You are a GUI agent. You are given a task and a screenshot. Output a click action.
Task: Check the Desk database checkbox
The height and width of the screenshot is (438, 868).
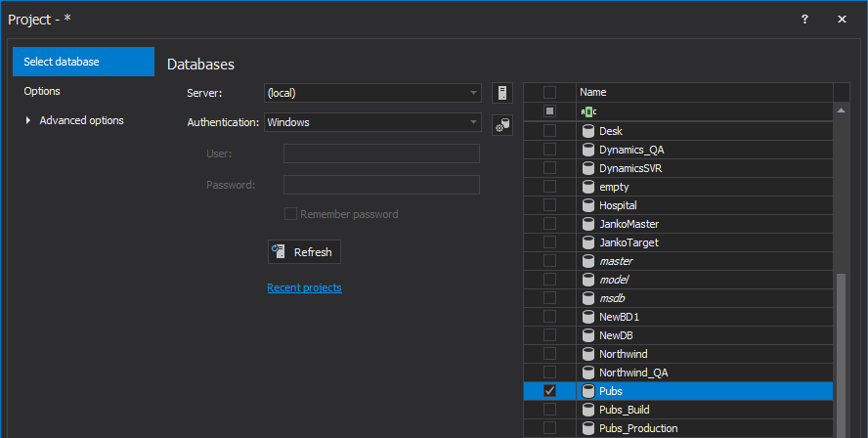tap(549, 131)
